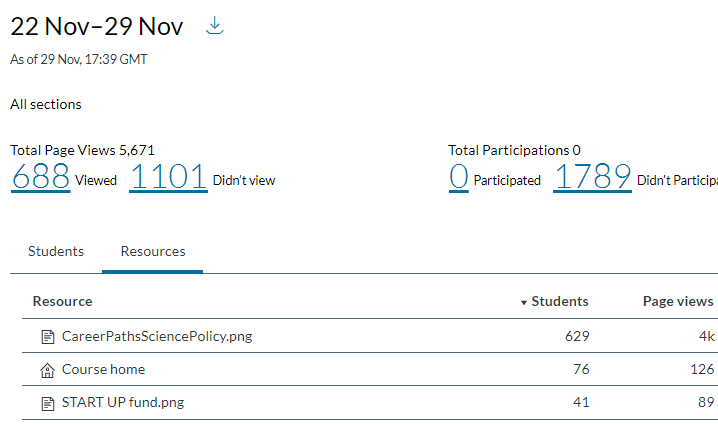Click the Course home house icon
This screenshot has width=718, height=424.
(x=46, y=369)
